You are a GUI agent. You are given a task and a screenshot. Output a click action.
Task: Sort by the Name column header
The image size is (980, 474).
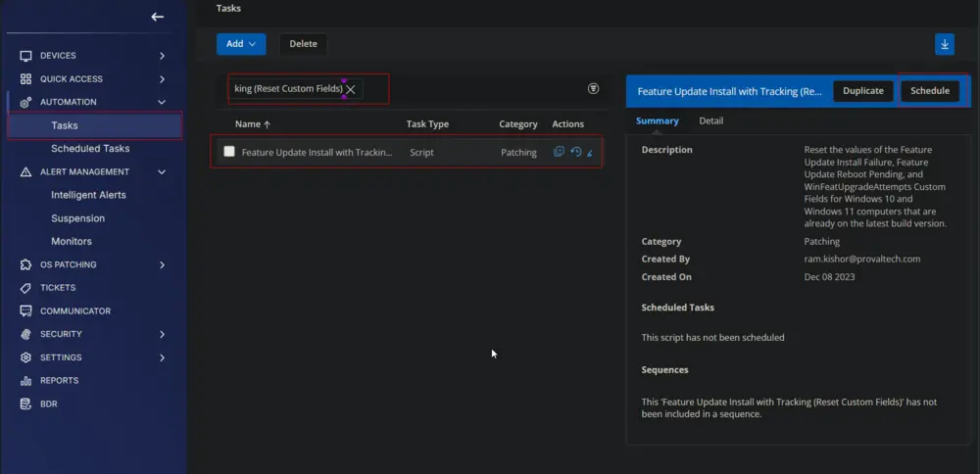253,124
